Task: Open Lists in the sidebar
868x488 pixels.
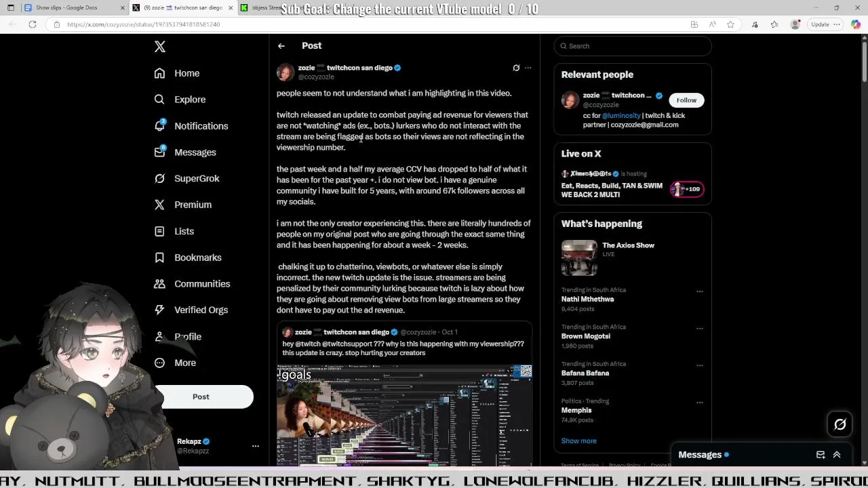Action: point(174,231)
